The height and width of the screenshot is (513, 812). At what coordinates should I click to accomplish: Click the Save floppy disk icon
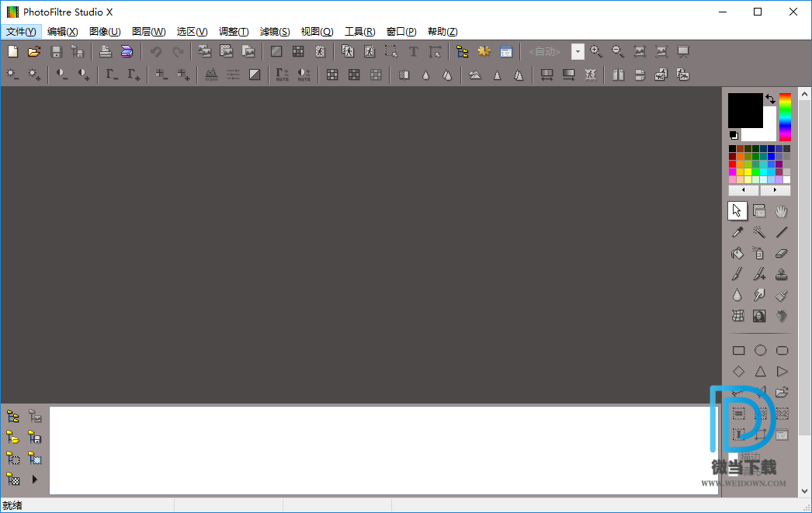click(x=57, y=51)
